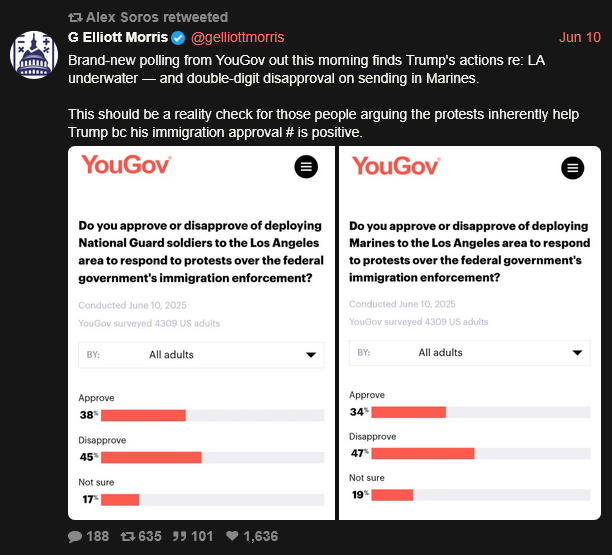Click the 38% Approve bar in left poll

pyautogui.click(x=143, y=415)
